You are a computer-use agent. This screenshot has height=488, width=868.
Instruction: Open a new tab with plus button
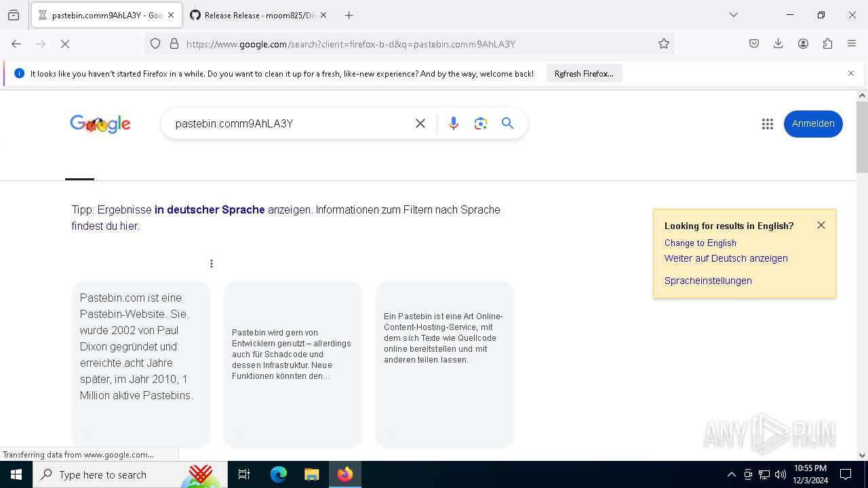(x=349, y=15)
